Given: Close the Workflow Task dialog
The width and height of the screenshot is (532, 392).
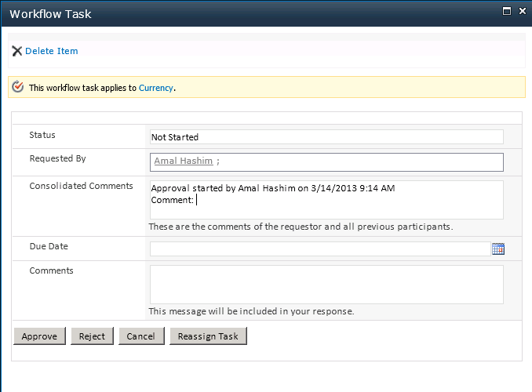Looking at the screenshot, I should (x=523, y=11).
